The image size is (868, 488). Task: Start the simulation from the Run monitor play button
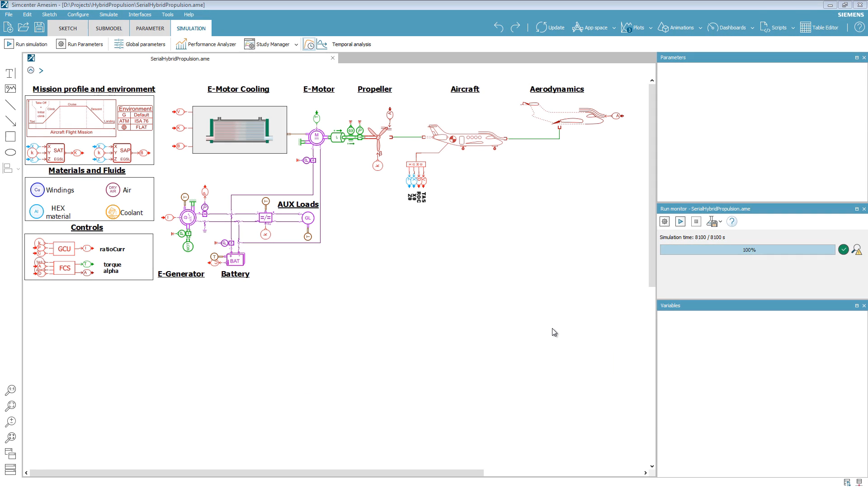point(680,221)
